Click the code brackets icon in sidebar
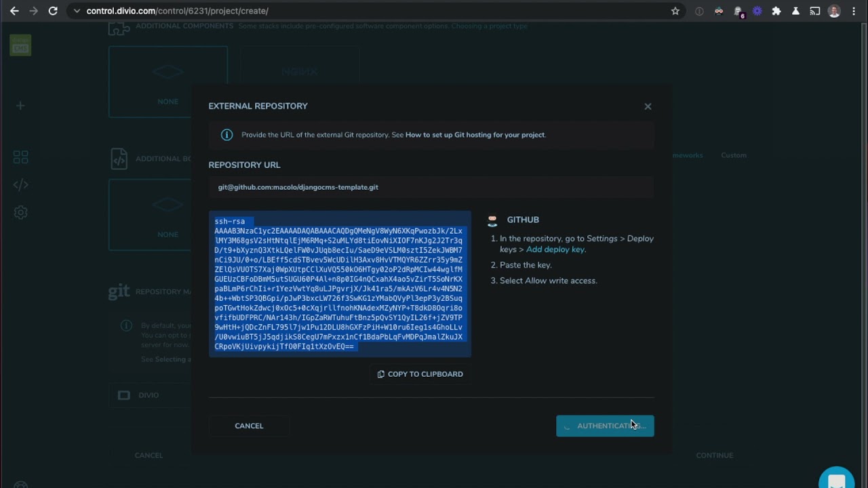Viewport: 868px width, 488px height. [20, 185]
